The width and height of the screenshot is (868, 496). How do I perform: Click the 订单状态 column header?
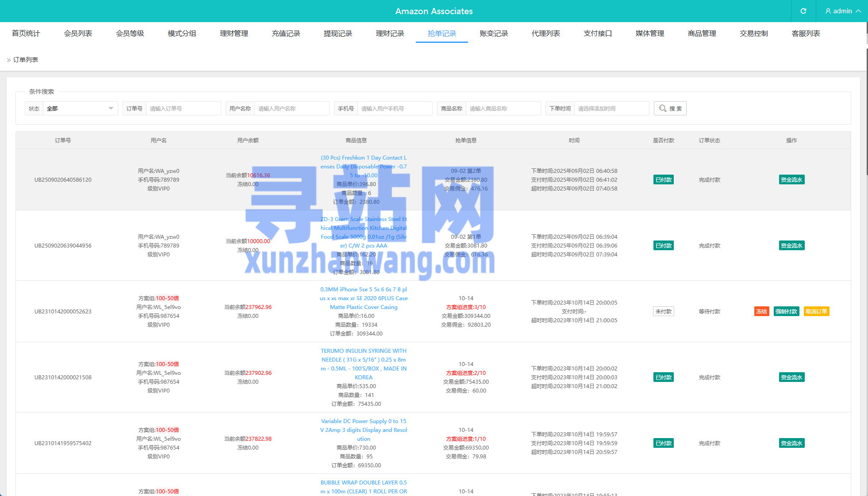710,140
